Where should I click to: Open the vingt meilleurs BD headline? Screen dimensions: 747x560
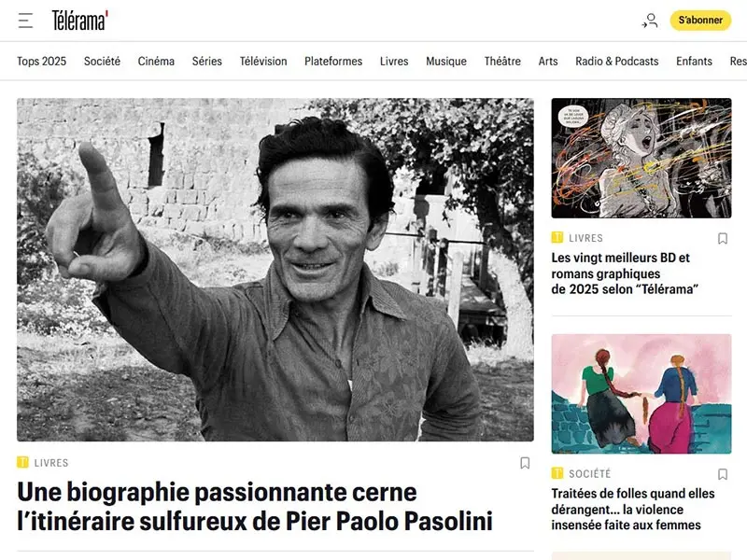point(625,273)
